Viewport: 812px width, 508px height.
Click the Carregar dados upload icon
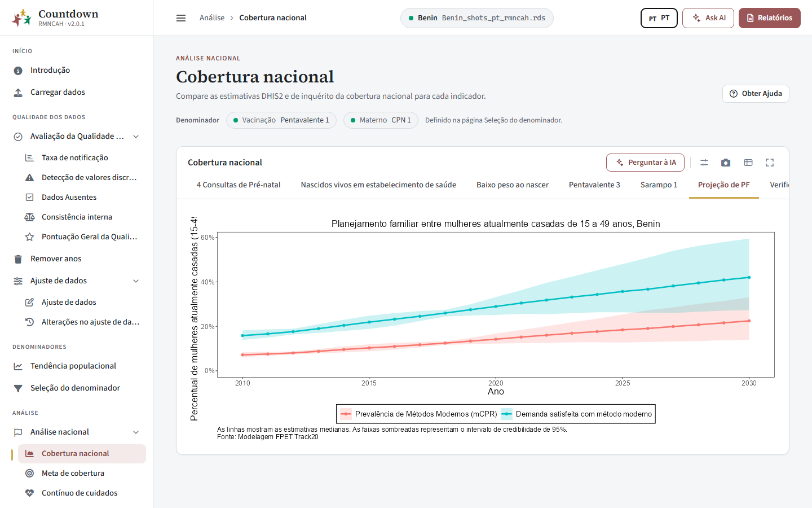coord(18,93)
